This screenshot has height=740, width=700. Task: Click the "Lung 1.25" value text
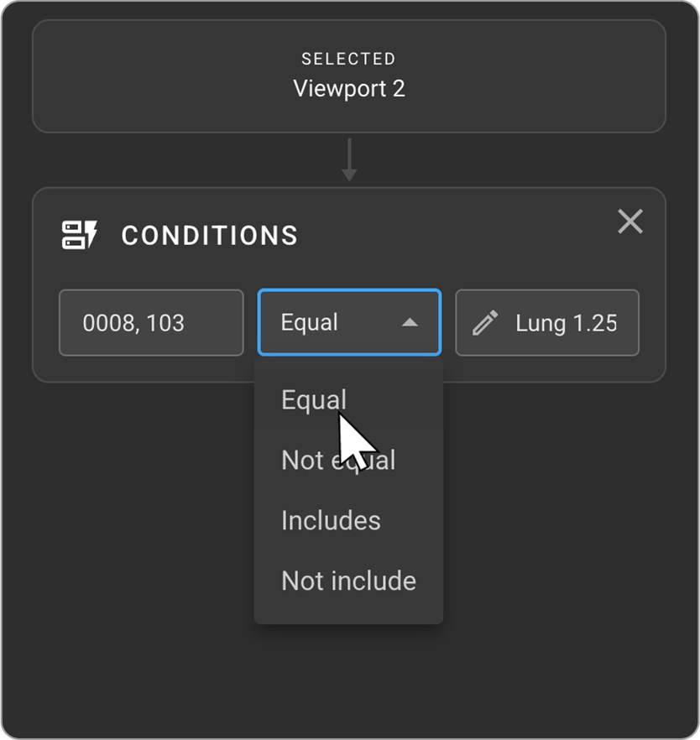coord(567,323)
